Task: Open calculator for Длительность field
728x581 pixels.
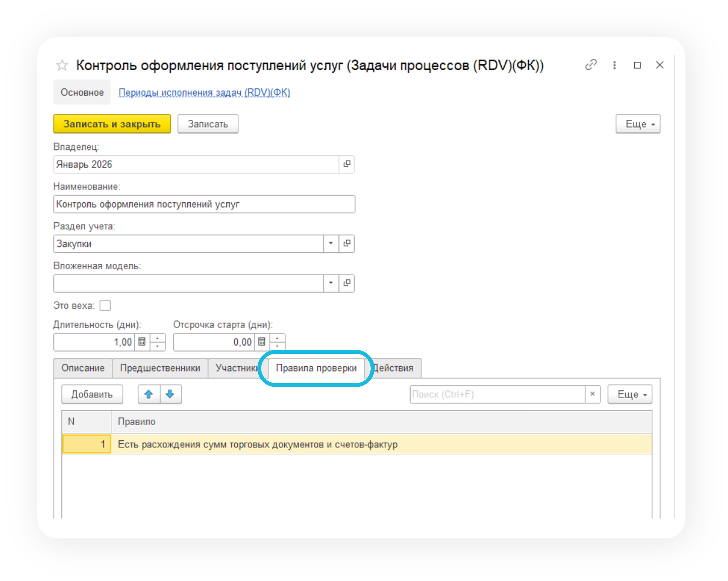Action: [x=142, y=342]
